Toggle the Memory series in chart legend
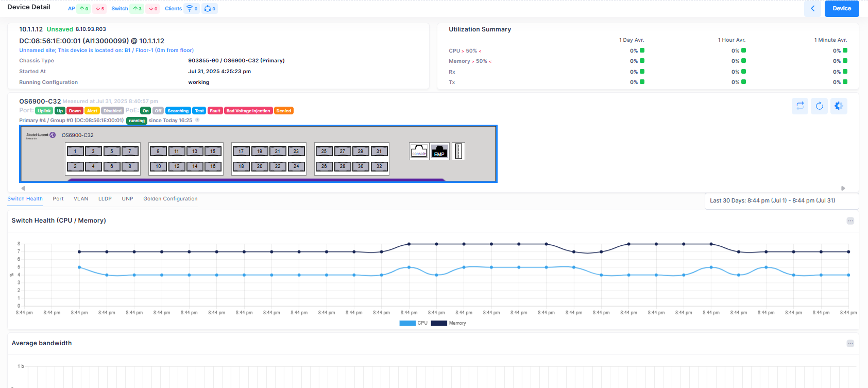The width and height of the screenshot is (868, 388). [x=448, y=323]
